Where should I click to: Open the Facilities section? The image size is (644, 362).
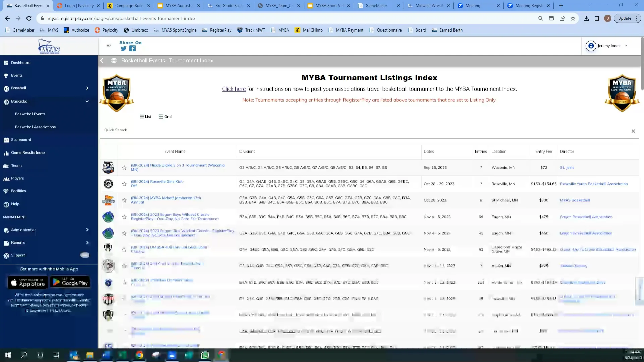pos(18,191)
